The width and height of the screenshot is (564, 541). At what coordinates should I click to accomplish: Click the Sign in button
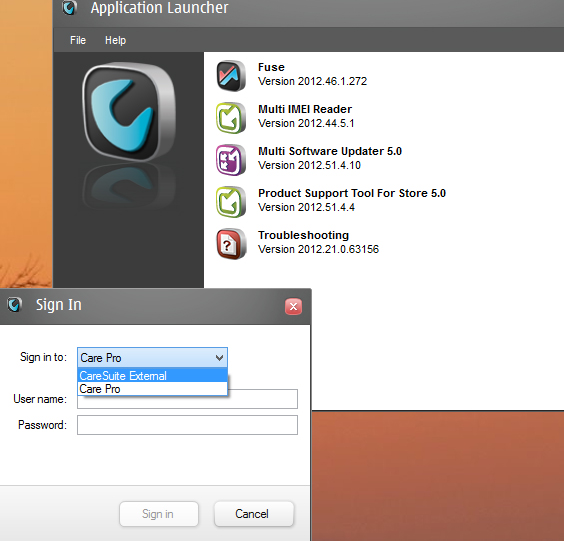159,514
